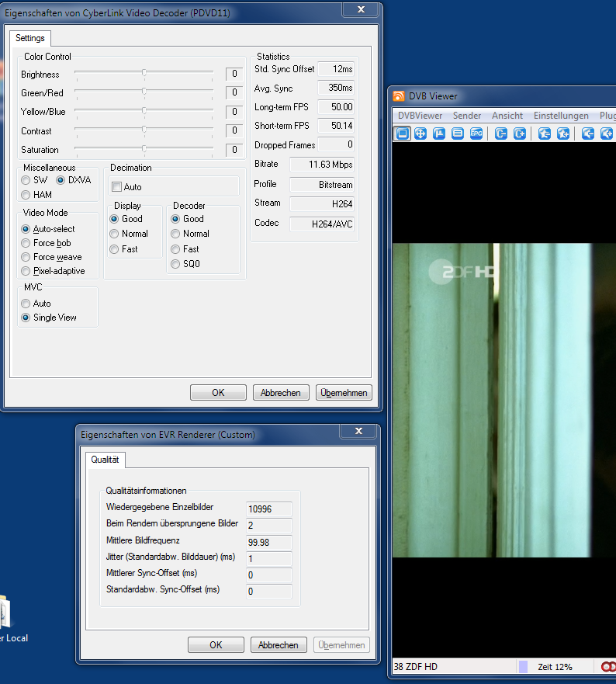Click the third DVB Viewer toolbar icon left of the teletext lines icon
Image resolution: width=616 pixels, height=684 pixels.
coord(438,134)
